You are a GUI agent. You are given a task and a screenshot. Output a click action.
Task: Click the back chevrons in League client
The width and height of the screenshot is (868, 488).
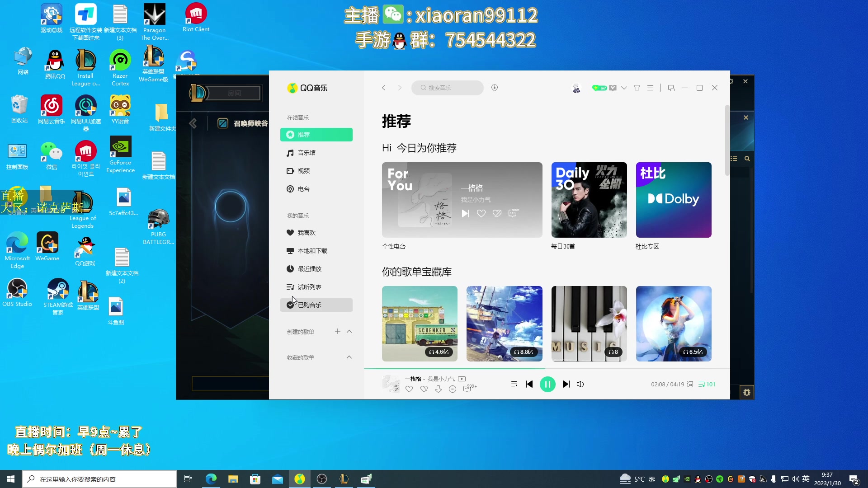point(193,123)
